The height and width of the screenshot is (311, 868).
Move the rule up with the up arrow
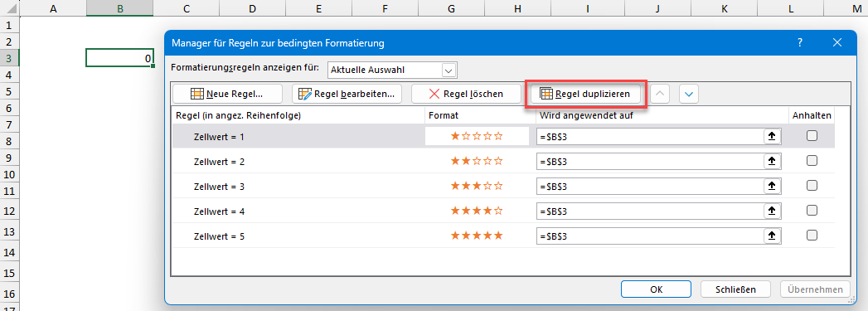click(x=659, y=94)
